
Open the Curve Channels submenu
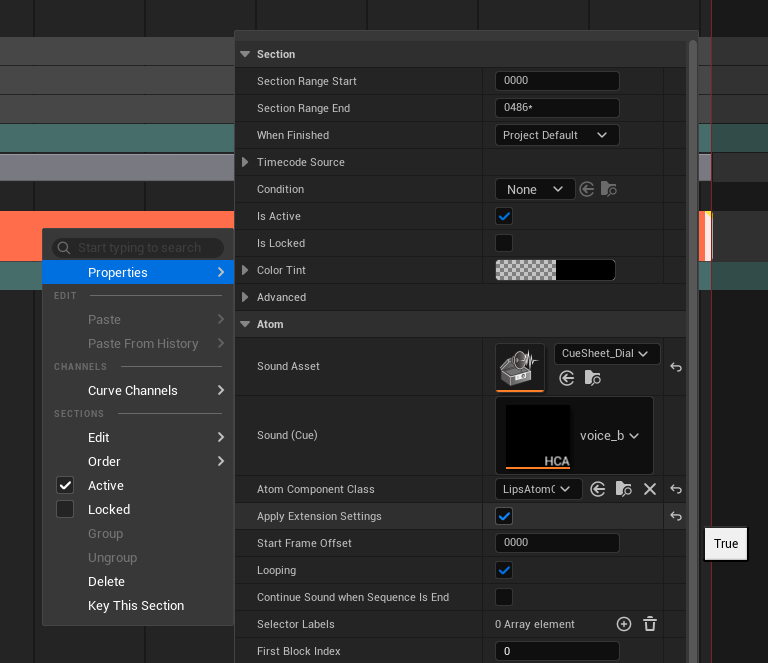133,390
